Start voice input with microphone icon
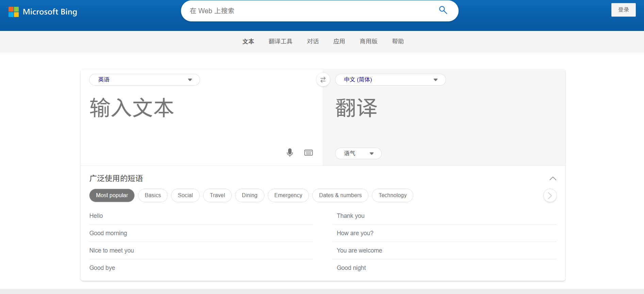The image size is (644, 294). pos(290,153)
